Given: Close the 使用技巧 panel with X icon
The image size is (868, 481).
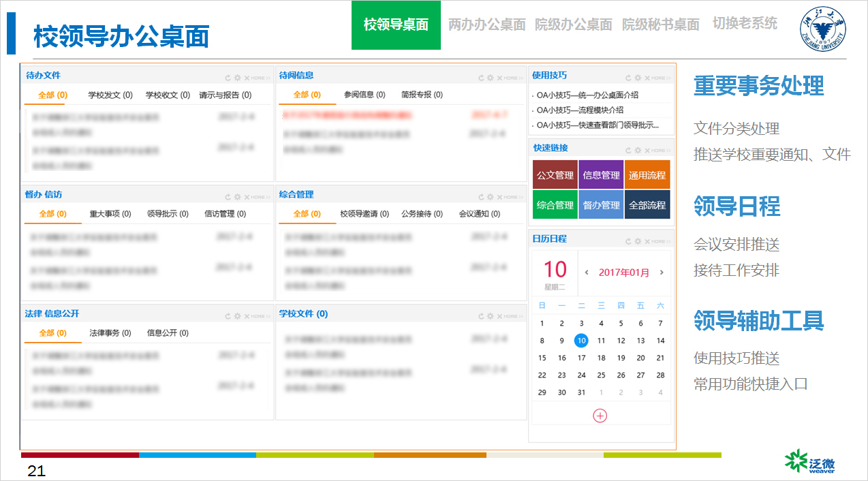Looking at the screenshot, I should click(647, 78).
